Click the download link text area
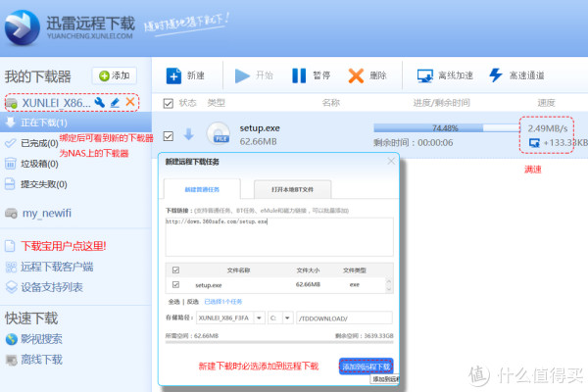 279,237
